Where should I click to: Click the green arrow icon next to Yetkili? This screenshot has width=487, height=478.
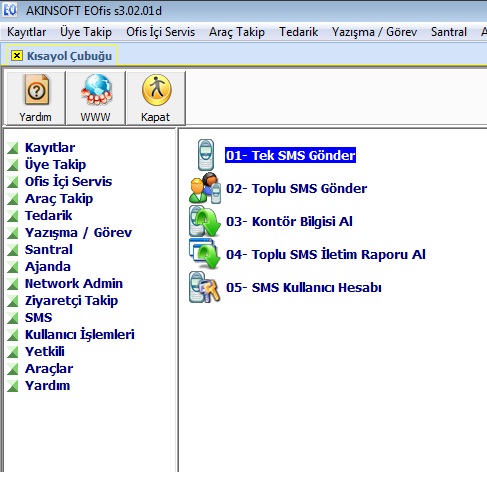13,352
